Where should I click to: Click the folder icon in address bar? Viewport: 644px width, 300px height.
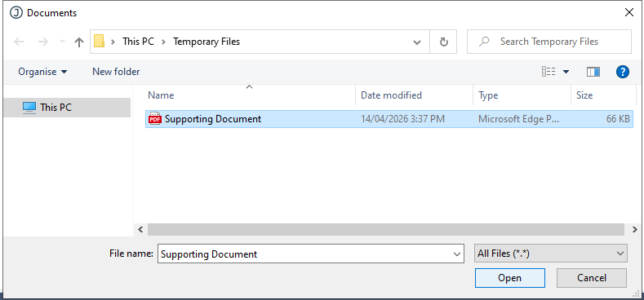(x=99, y=42)
